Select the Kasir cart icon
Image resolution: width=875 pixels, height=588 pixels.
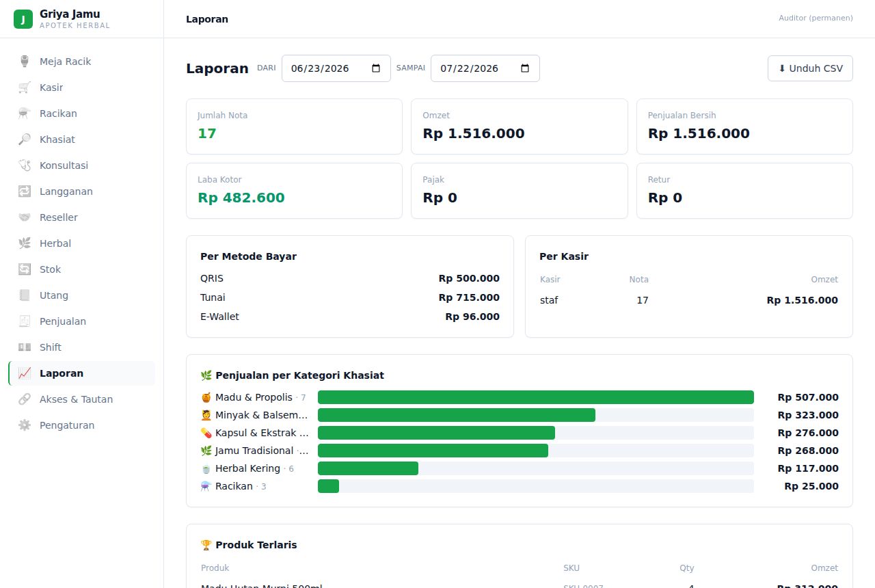(x=25, y=88)
